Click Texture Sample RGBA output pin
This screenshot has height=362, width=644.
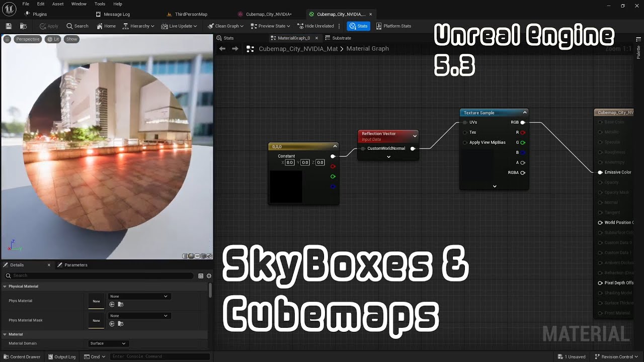(523, 172)
